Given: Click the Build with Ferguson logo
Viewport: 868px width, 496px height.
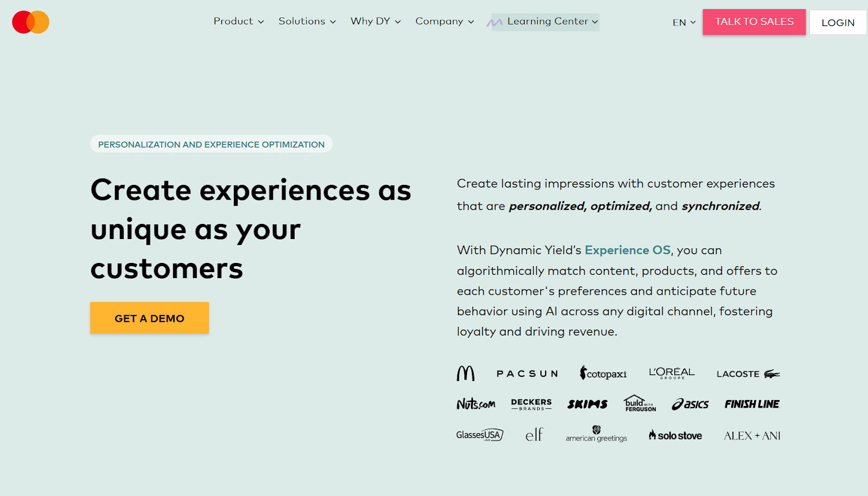Looking at the screenshot, I should (640, 403).
